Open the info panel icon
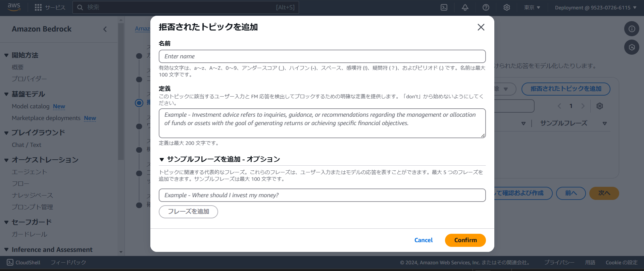The image size is (644, 271). pyautogui.click(x=632, y=29)
